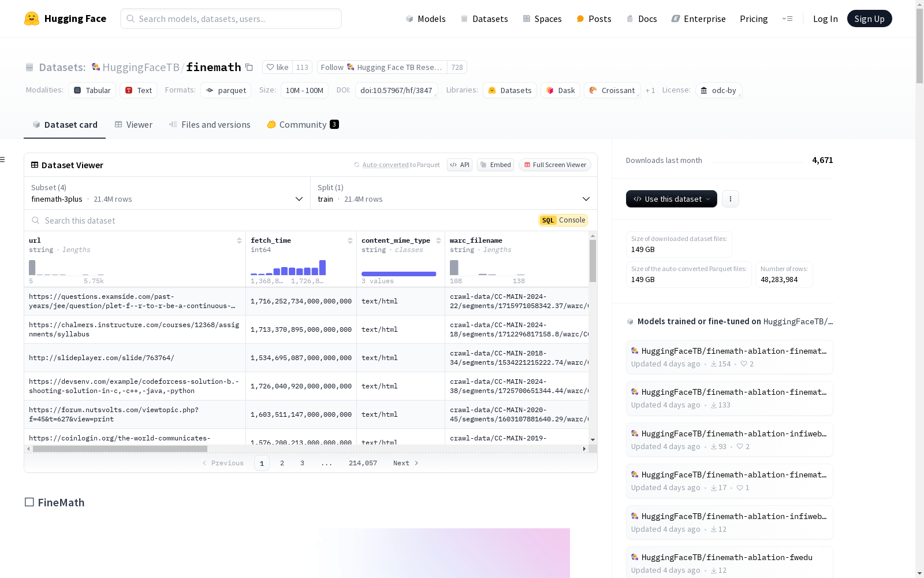Expand the +1 additional libraries

pyautogui.click(x=650, y=91)
